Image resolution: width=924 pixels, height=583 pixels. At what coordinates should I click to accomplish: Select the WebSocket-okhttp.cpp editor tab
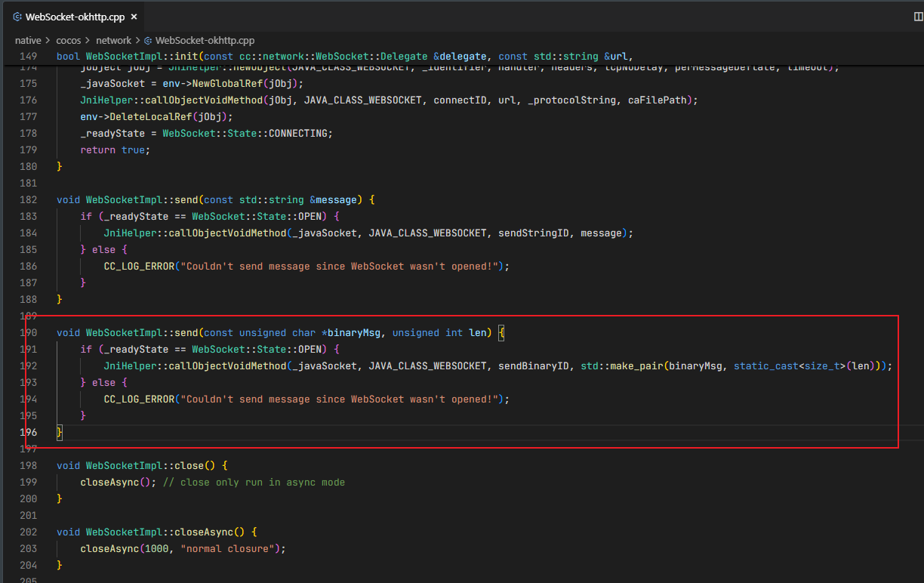(x=75, y=16)
